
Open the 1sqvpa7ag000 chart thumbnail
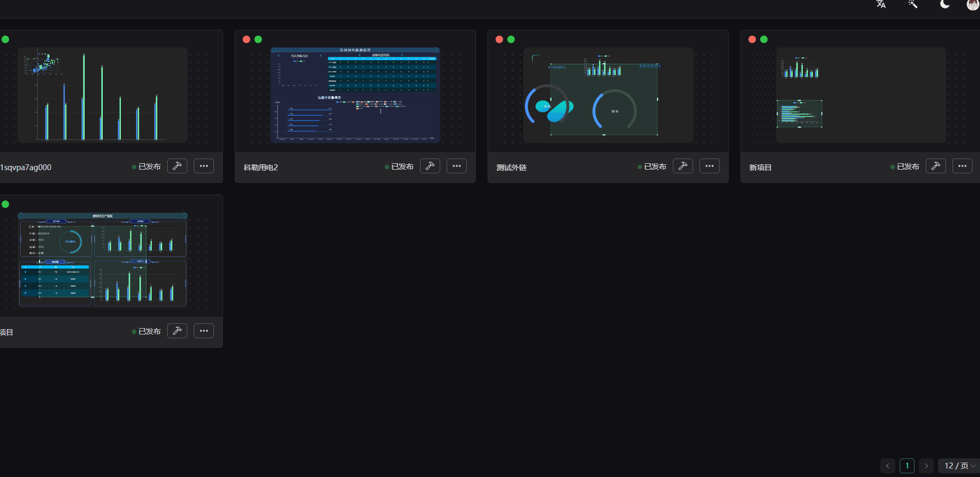[103, 95]
